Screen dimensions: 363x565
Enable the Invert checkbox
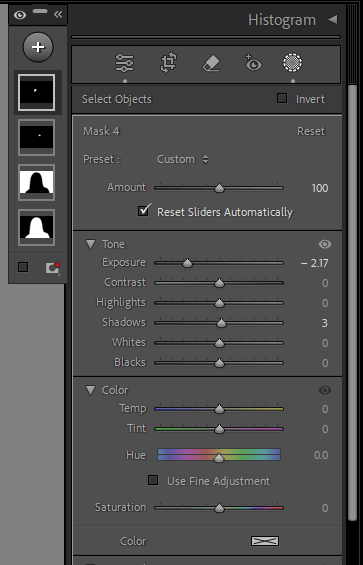coord(282,98)
